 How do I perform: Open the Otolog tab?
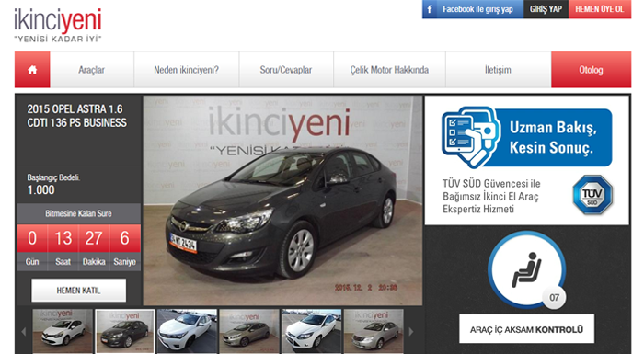click(x=591, y=69)
